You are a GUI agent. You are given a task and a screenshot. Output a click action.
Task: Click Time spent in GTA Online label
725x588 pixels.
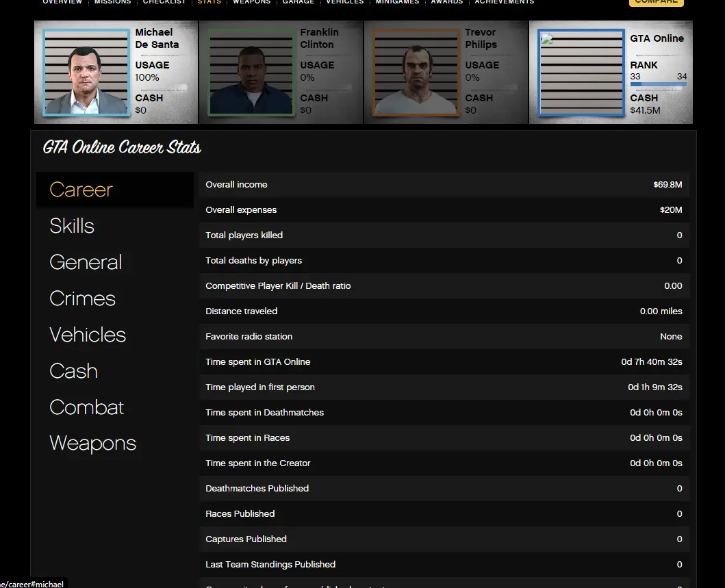[x=258, y=362]
